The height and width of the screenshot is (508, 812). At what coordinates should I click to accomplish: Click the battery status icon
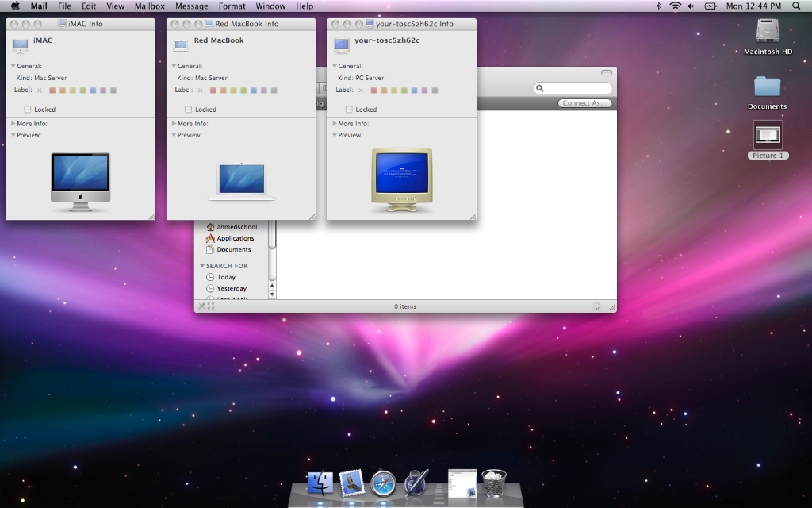(x=710, y=6)
